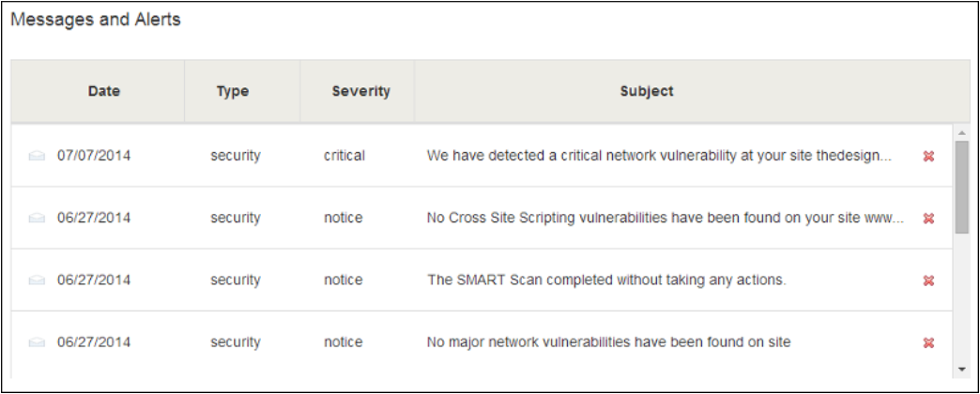Viewport: 980px width, 394px height.
Task: Open No major network vulnerabilities message
Action: (x=609, y=342)
